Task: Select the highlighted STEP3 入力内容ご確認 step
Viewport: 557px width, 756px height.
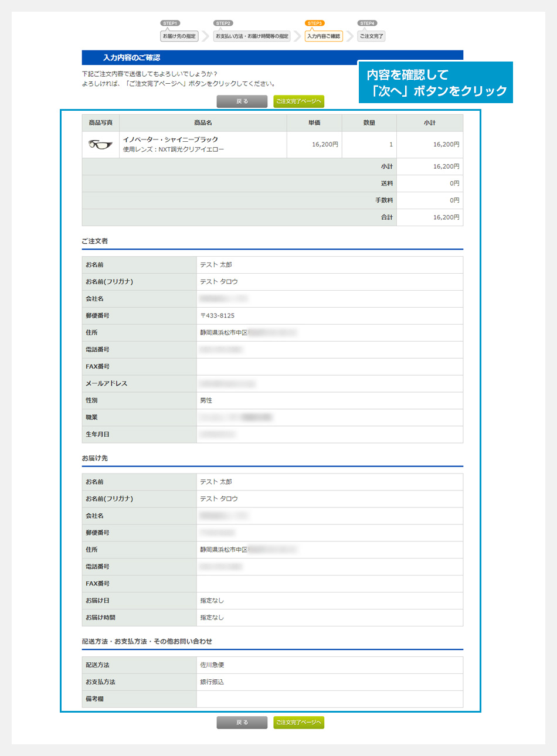Action: tap(324, 36)
